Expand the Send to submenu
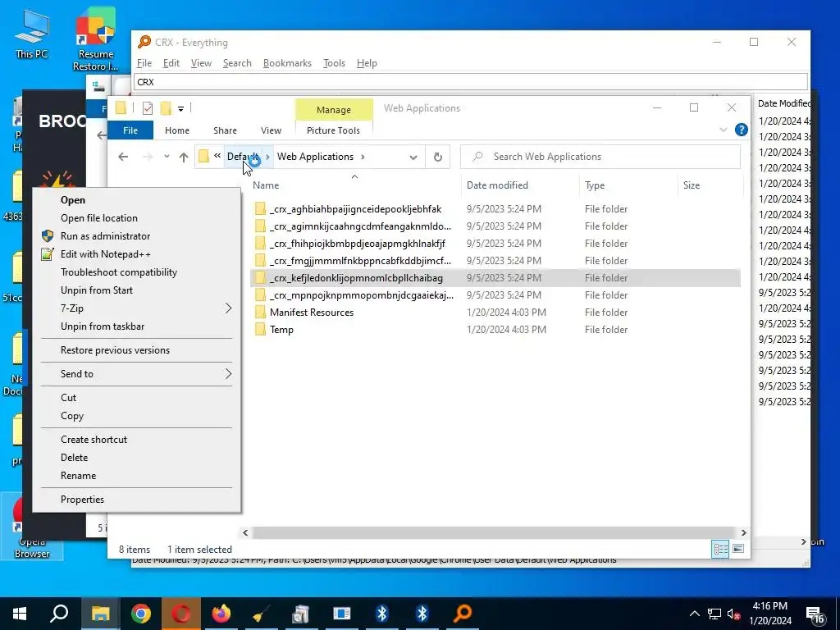 228,373
